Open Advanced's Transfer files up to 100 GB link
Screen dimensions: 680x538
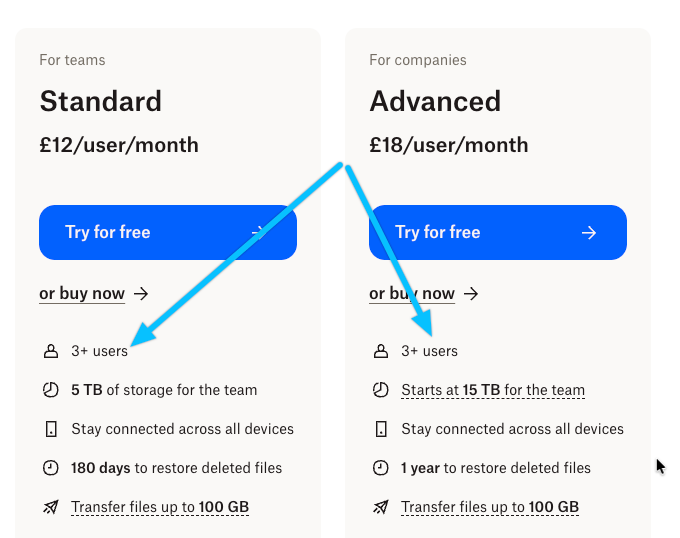490,507
